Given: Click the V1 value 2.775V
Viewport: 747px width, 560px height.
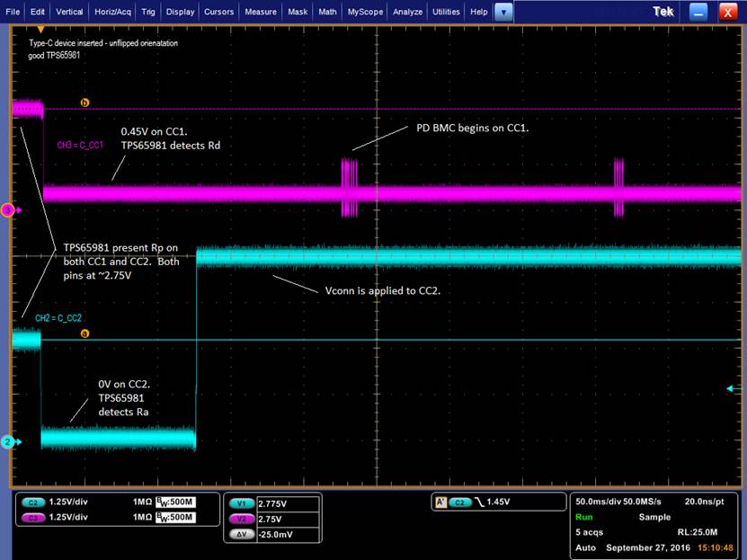Looking at the screenshot, I should pos(272,503).
